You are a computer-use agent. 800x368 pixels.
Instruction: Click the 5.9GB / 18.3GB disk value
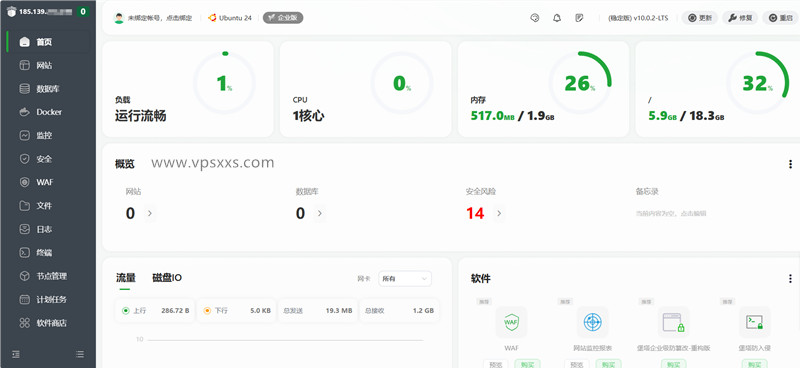pos(686,116)
